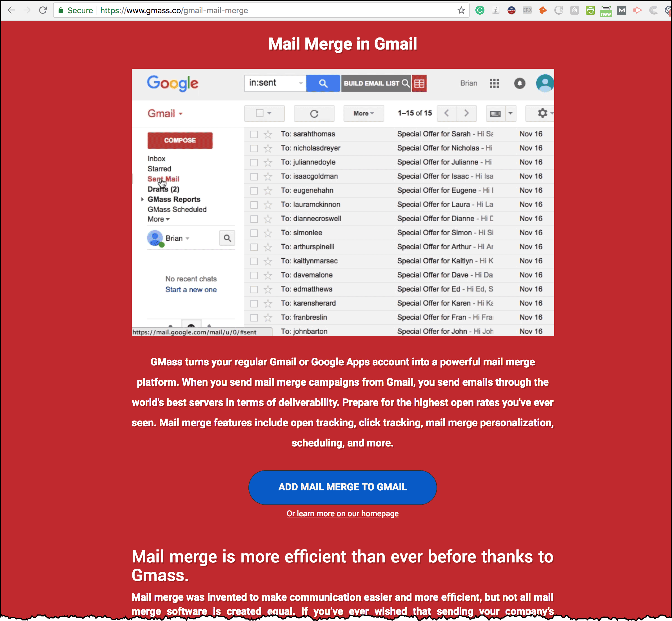Click the account avatar in Gmail header
Viewport: 672px width, 621px height.
coord(545,83)
